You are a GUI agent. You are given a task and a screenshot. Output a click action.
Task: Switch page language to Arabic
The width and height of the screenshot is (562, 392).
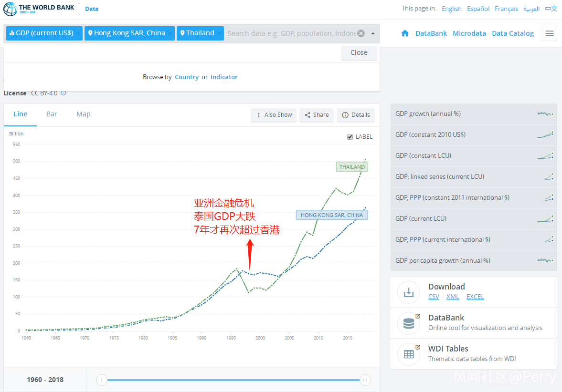pos(531,9)
